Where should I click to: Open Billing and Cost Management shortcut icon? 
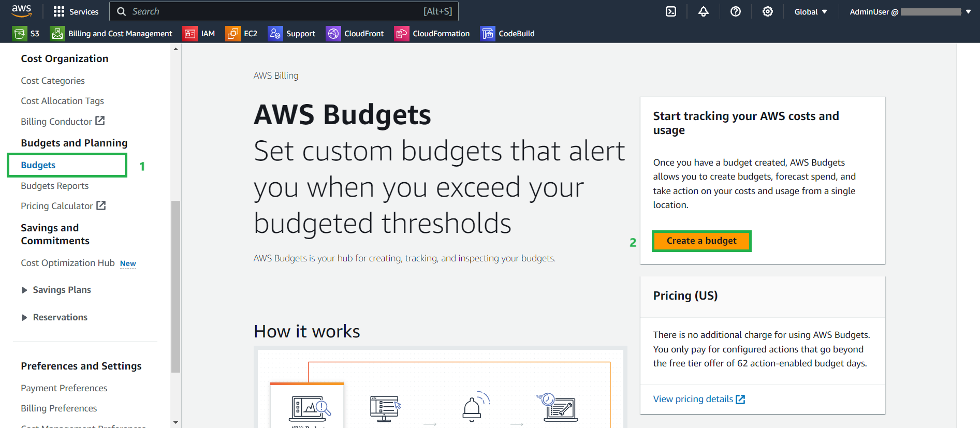57,34
